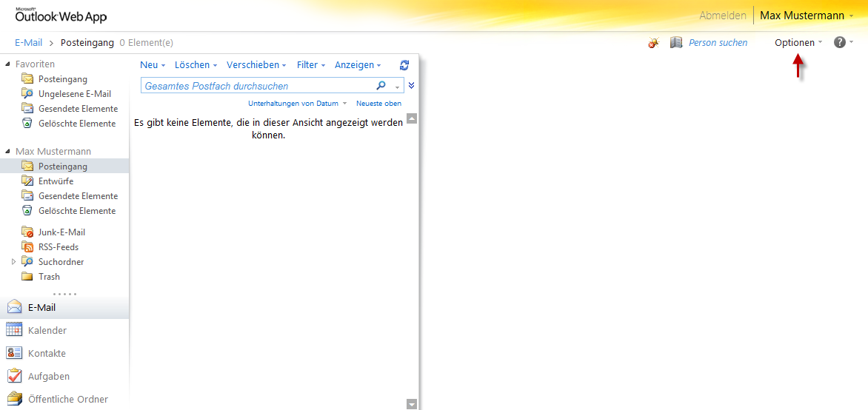Open the address book icon
The height and width of the screenshot is (410, 868).
click(x=676, y=42)
